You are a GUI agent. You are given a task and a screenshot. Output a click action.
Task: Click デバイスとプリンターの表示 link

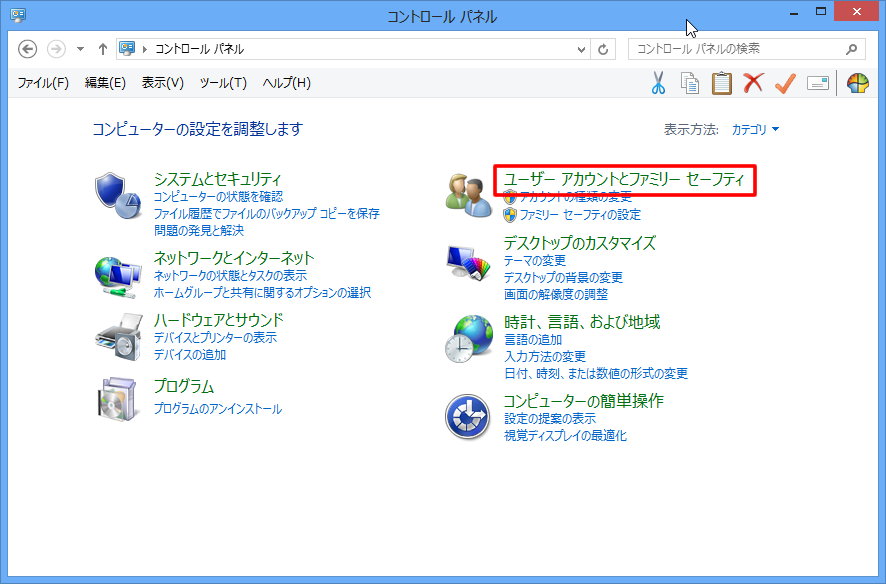(215, 338)
